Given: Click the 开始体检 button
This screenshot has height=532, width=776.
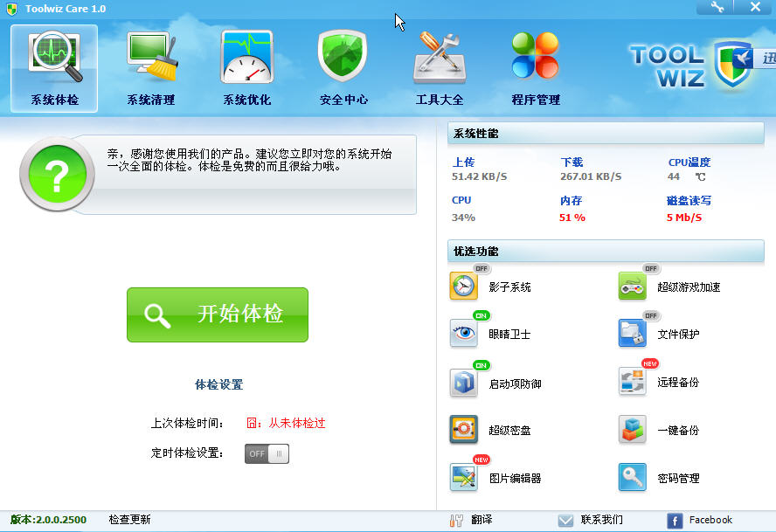Looking at the screenshot, I should click(x=218, y=314).
